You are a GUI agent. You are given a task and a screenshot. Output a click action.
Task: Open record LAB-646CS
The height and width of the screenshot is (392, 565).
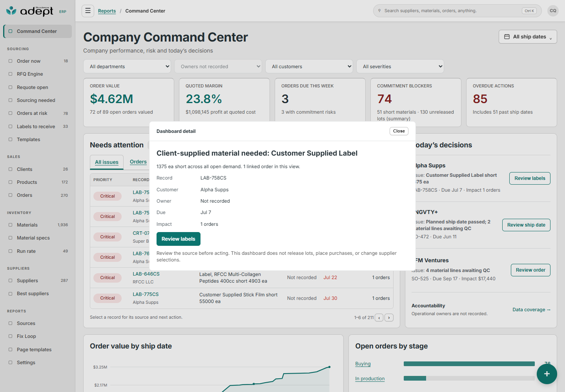(146, 274)
